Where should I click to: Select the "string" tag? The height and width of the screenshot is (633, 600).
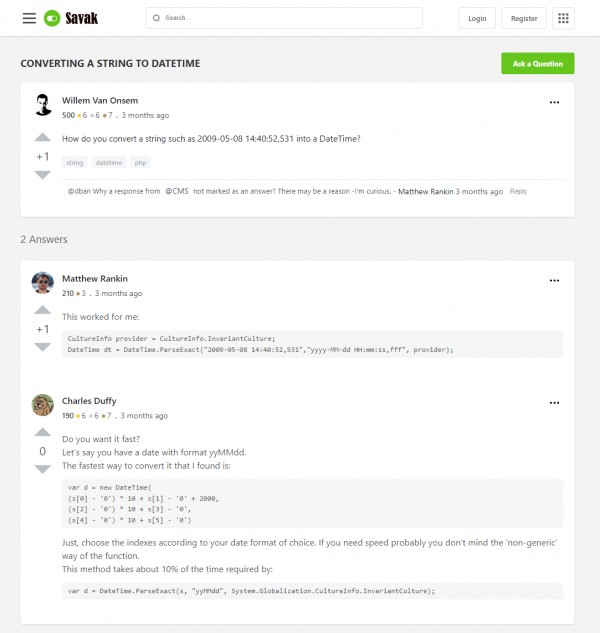coord(75,162)
